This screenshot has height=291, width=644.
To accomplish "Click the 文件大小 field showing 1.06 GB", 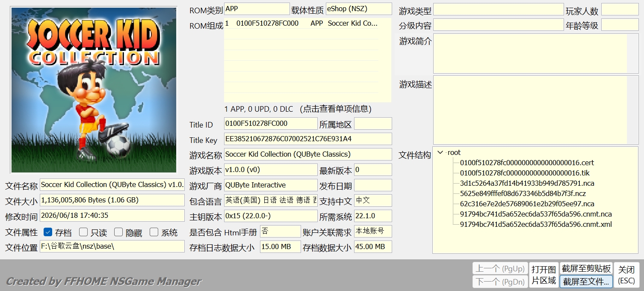I will point(112,200).
